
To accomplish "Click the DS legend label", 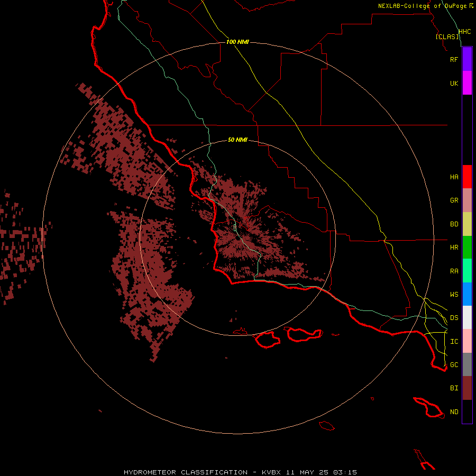I will (x=454, y=318).
